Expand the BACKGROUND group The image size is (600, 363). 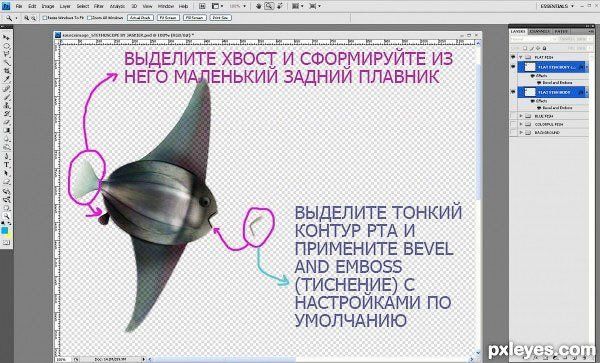pos(521,133)
